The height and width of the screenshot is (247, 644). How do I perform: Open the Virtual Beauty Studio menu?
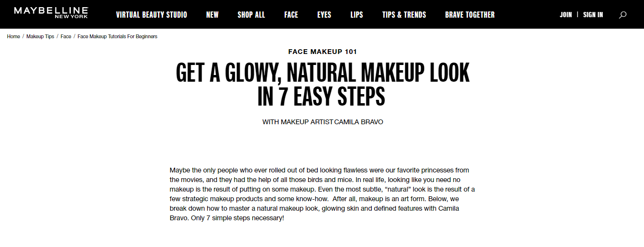coord(152,15)
